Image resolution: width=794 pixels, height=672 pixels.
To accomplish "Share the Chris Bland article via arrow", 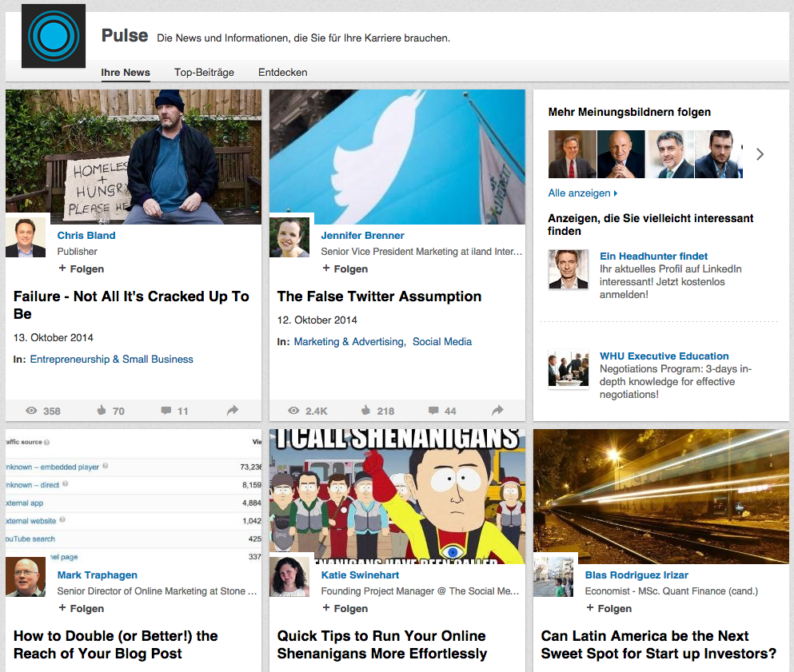I will [x=233, y=411].
